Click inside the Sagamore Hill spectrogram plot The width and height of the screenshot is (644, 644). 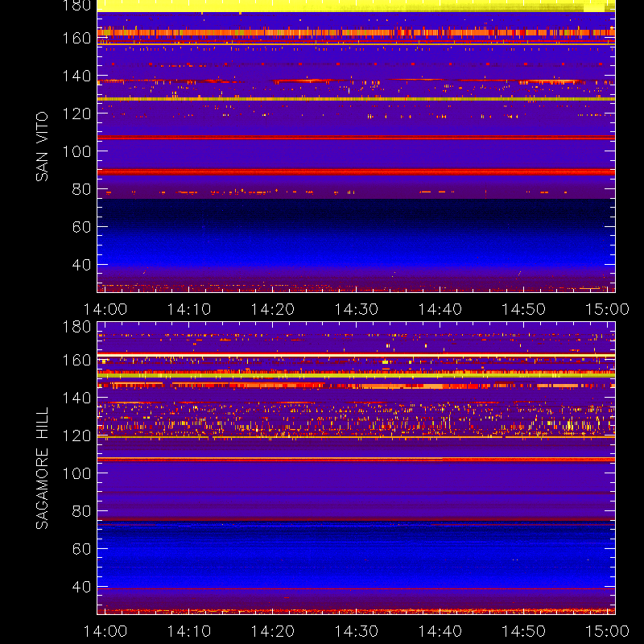[356, 469]
